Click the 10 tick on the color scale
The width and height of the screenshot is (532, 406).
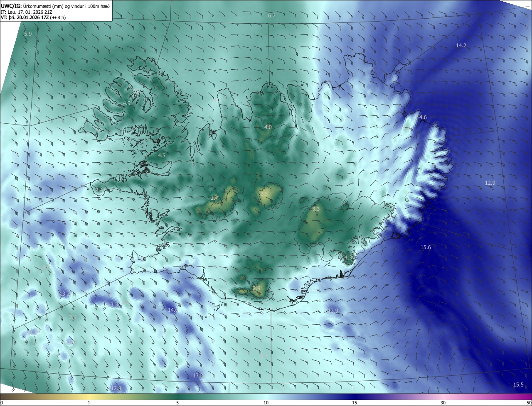[266, 403]
